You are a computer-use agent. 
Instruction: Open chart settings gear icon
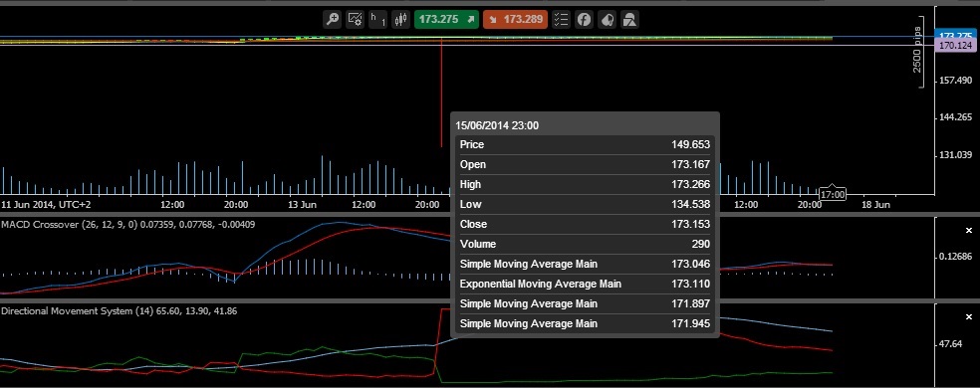tap(355, 19)
